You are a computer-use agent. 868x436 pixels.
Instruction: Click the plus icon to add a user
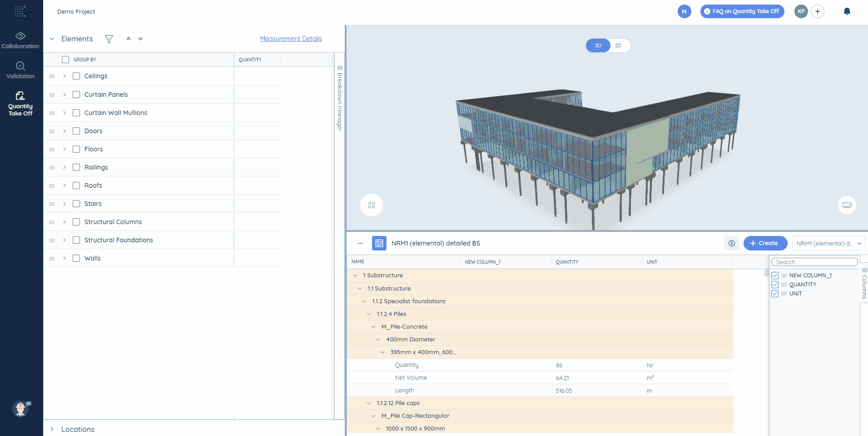(x=818, y=11)
